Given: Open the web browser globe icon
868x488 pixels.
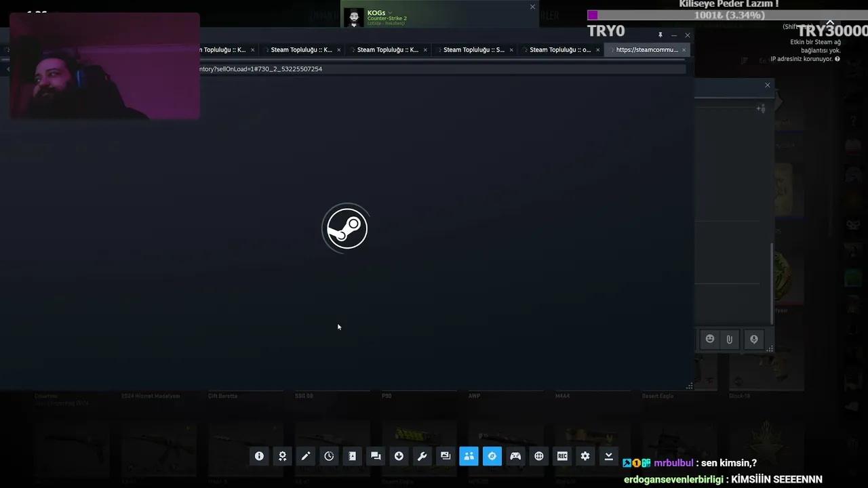Looking at the screenshot, I should (539, 456).
